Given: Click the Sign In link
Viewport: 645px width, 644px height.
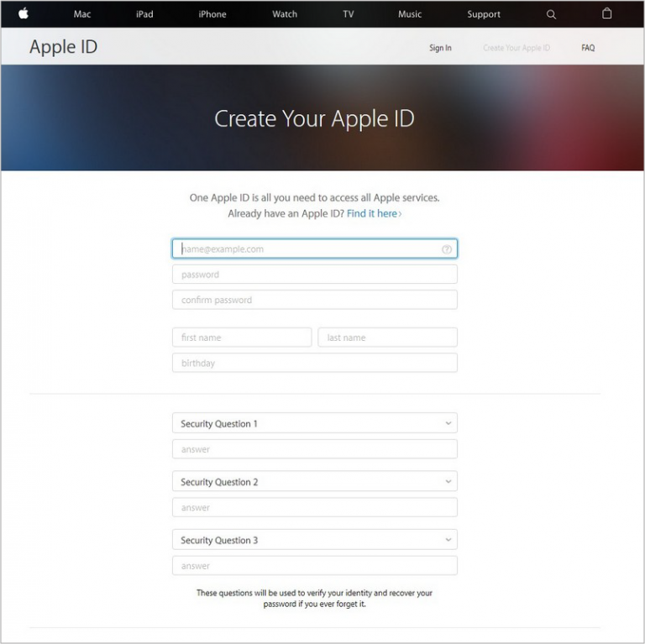Looking at the screenshot, I should coord(441,48).
